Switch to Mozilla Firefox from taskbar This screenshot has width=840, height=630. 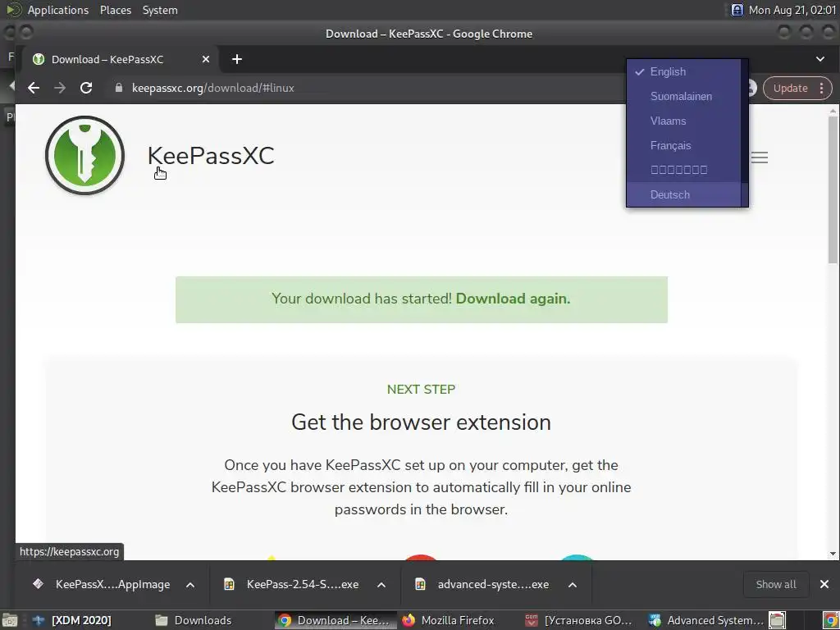449,620
